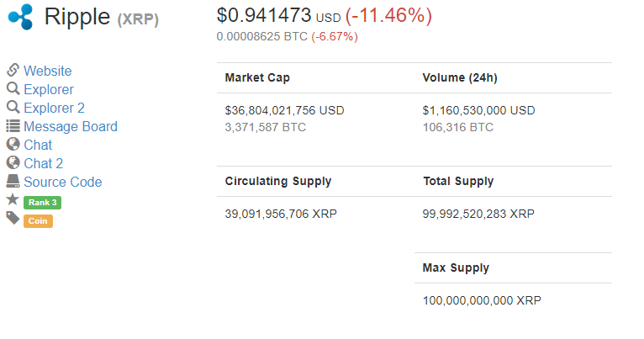Open the Website link

[x=48, y=71]
